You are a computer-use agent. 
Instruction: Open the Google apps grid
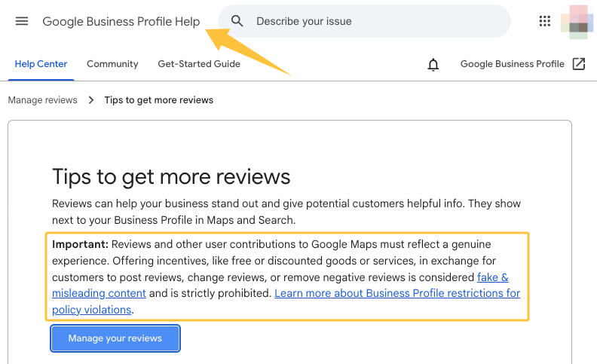545,21
